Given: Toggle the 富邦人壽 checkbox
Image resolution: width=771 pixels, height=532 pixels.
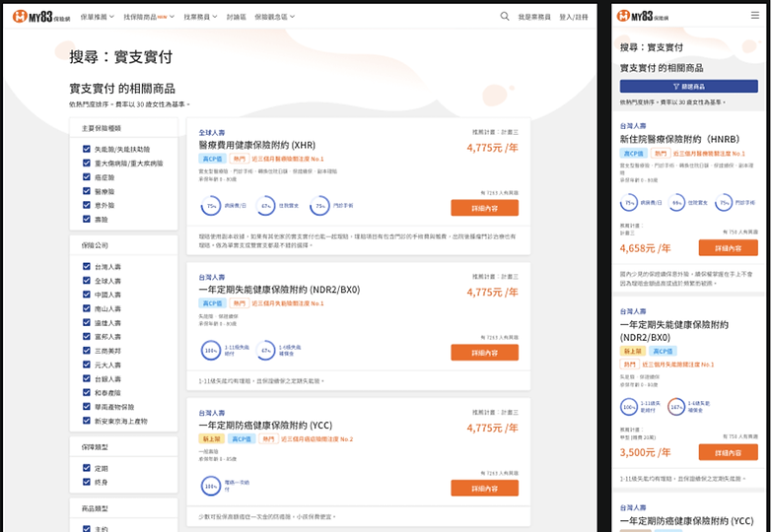Looking at the screenshot, I should tap(87, 337).
